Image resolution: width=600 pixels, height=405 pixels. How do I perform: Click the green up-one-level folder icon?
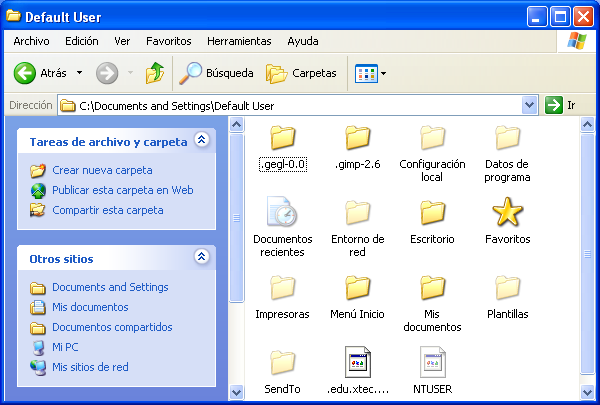(x=154, y=73)
